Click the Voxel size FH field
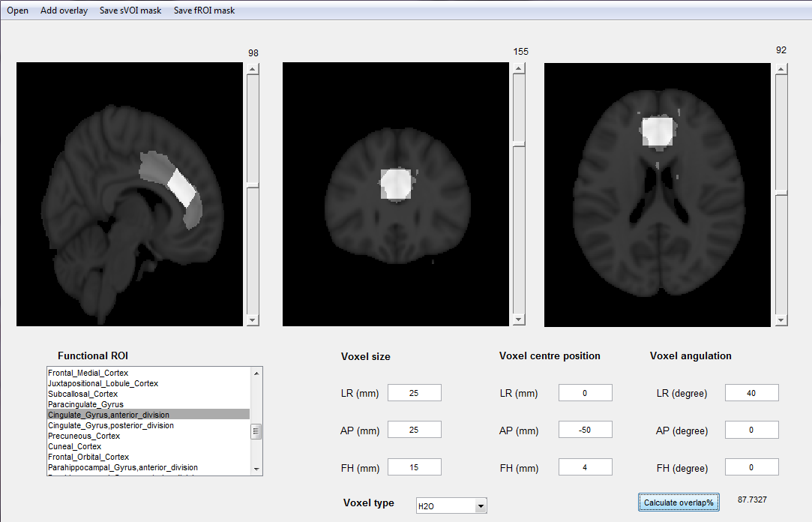The height and width of the screenshot is (522, 812). pyautogui.click(x=415, y=467)
